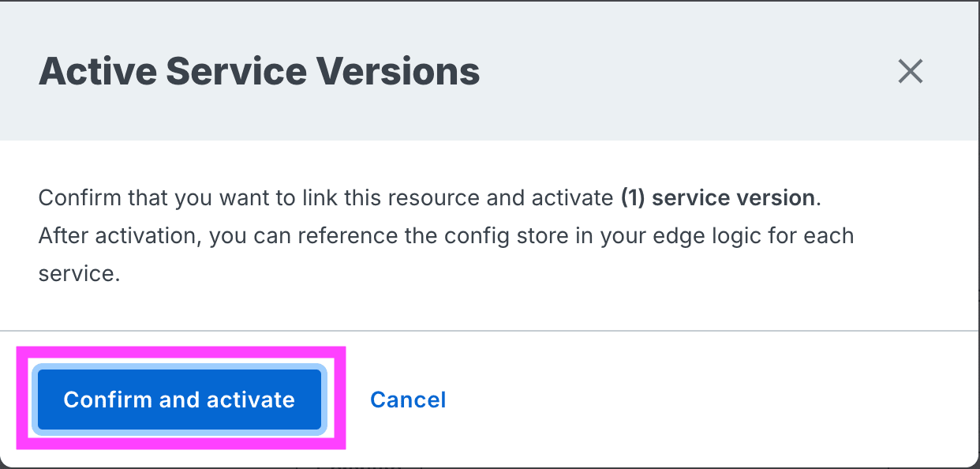Confirm linking this resource
Screen dimensions: 980x469
point(179,400)
